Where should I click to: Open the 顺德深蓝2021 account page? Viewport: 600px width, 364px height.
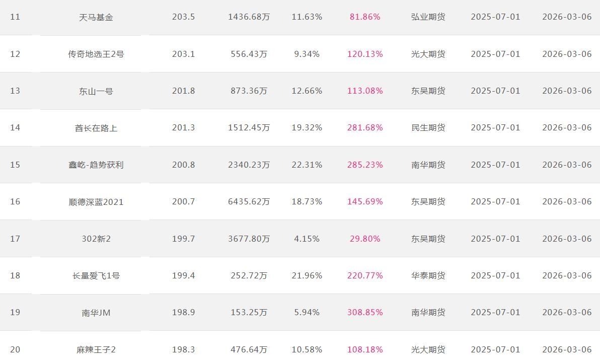[x=96, y=202]
